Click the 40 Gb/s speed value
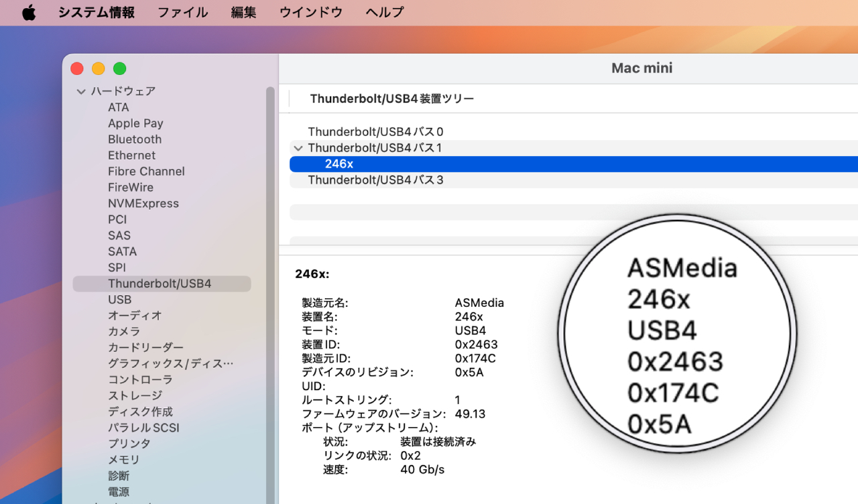858x504 pixels. pyautogui.click(x=422, y=470)
